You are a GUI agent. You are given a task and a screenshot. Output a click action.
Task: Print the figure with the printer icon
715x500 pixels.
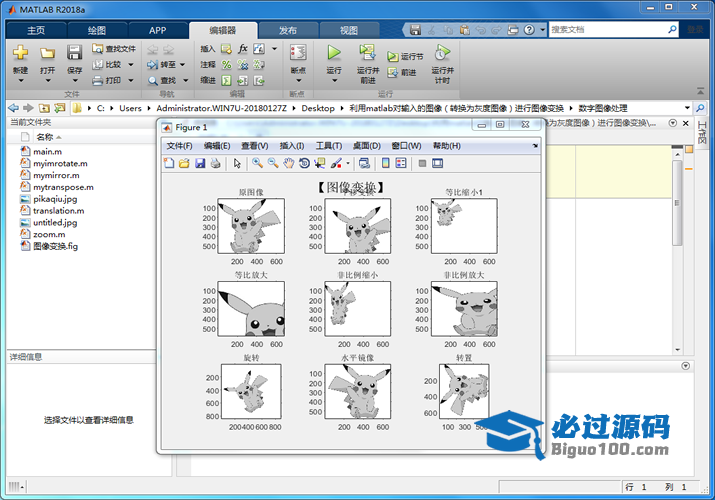tap(215, 163)
